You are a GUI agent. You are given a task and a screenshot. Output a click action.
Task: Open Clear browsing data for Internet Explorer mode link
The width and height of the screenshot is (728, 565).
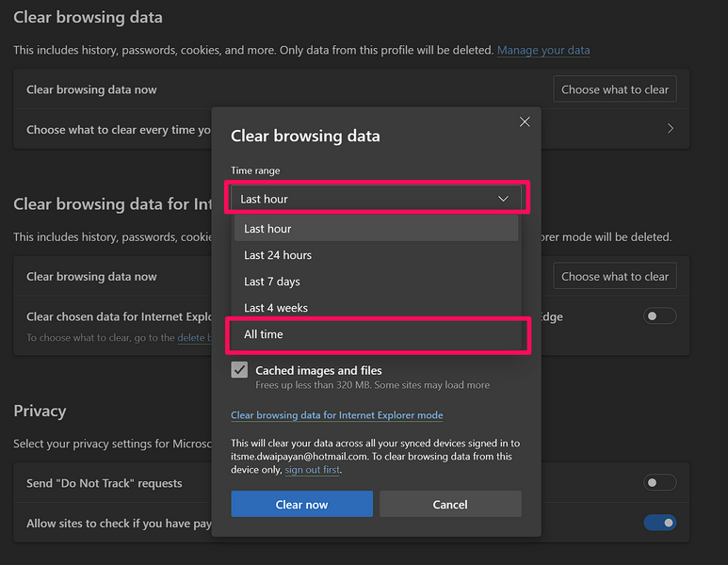click(x=336, y=415)
